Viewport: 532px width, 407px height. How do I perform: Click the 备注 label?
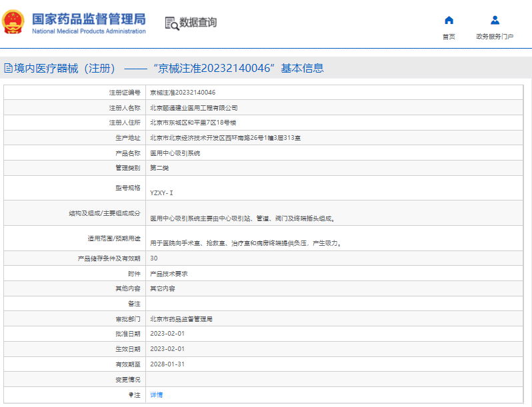(134, 304)
